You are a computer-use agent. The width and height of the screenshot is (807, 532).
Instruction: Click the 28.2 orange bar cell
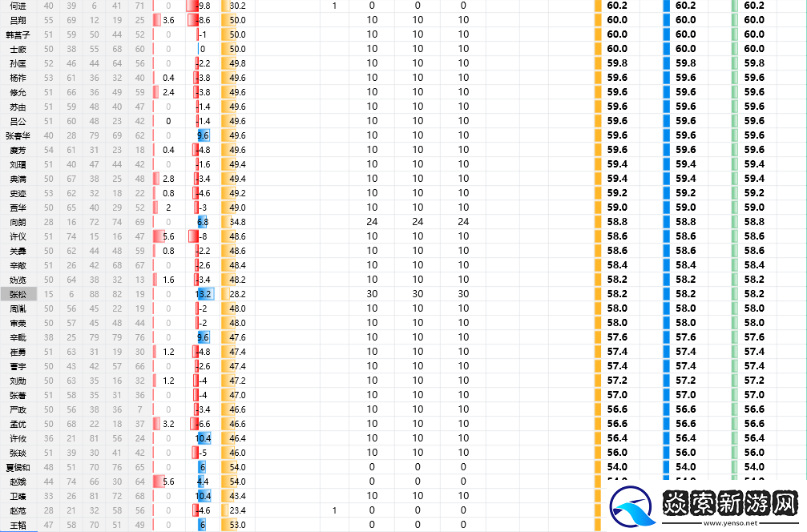[x=237, y=294]
